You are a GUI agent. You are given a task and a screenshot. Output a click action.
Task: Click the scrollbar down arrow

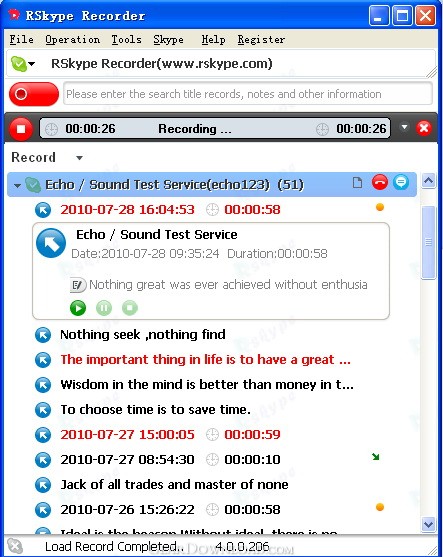pos(428,524)
